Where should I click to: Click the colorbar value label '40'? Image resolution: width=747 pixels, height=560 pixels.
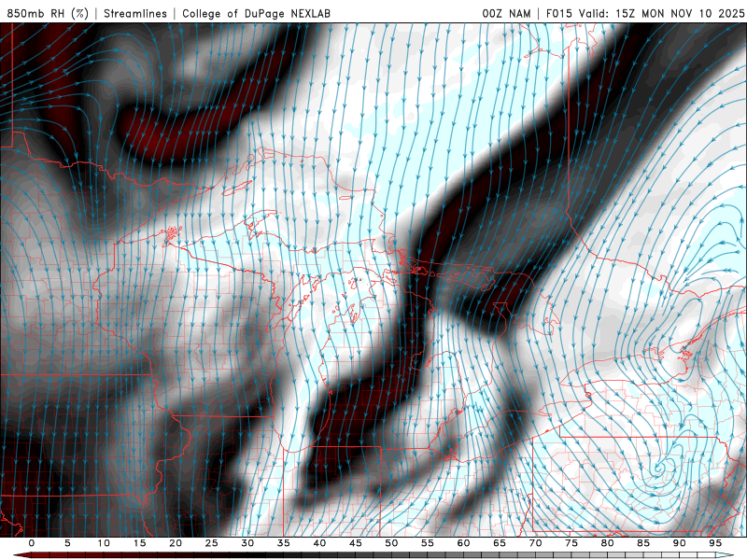pos(319,543)
